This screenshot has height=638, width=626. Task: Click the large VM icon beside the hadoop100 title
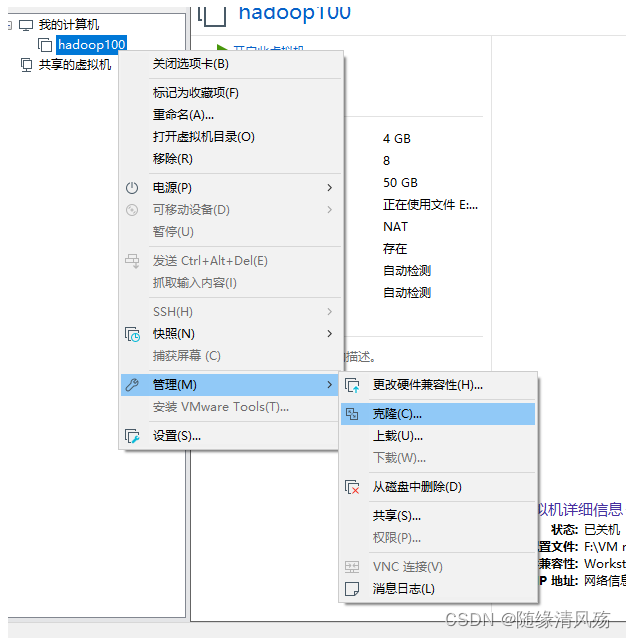click(212, 15)
